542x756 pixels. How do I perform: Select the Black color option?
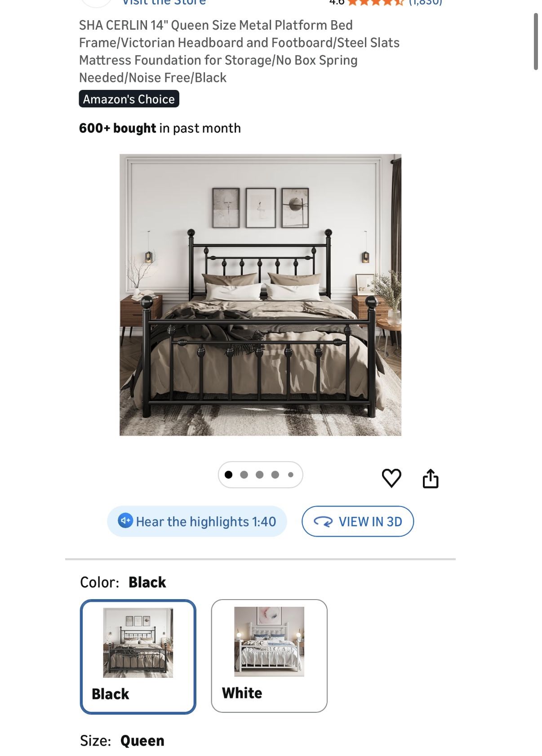[138, 656]
